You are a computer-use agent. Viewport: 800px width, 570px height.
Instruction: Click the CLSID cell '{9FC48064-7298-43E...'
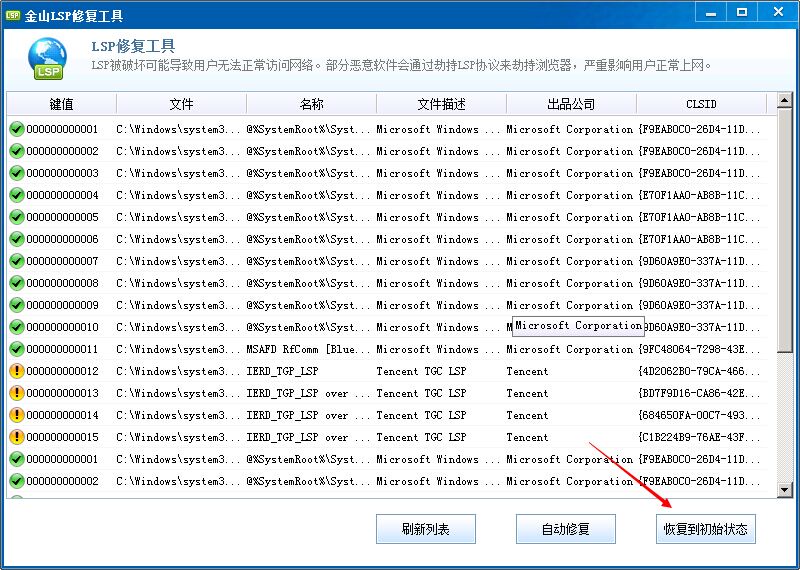point(699,349)
